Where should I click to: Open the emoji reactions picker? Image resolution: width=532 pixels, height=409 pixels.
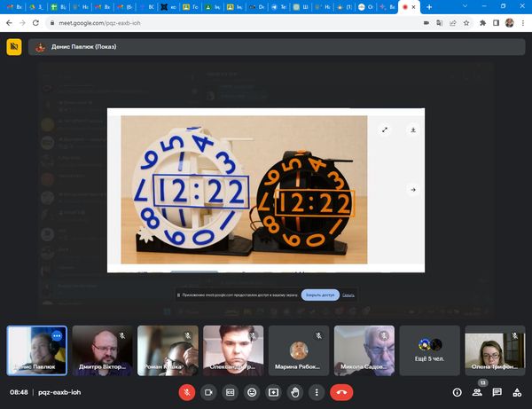coord(252,391)
